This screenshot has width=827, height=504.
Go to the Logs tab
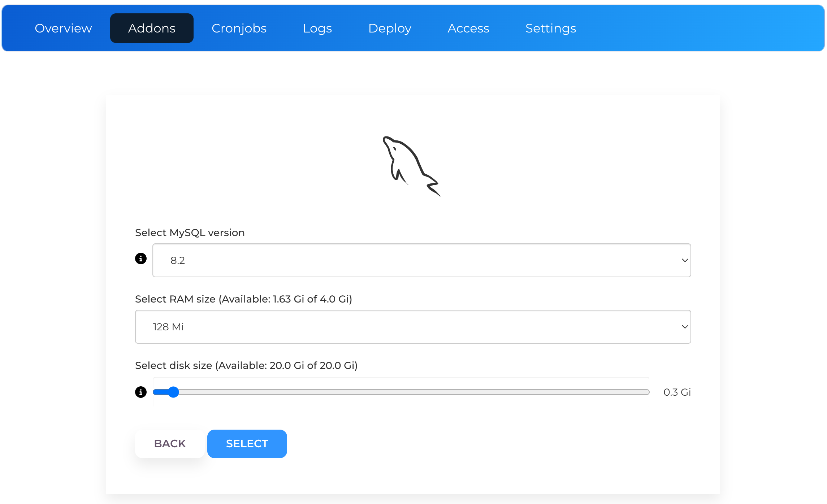(x=317, y=28)
